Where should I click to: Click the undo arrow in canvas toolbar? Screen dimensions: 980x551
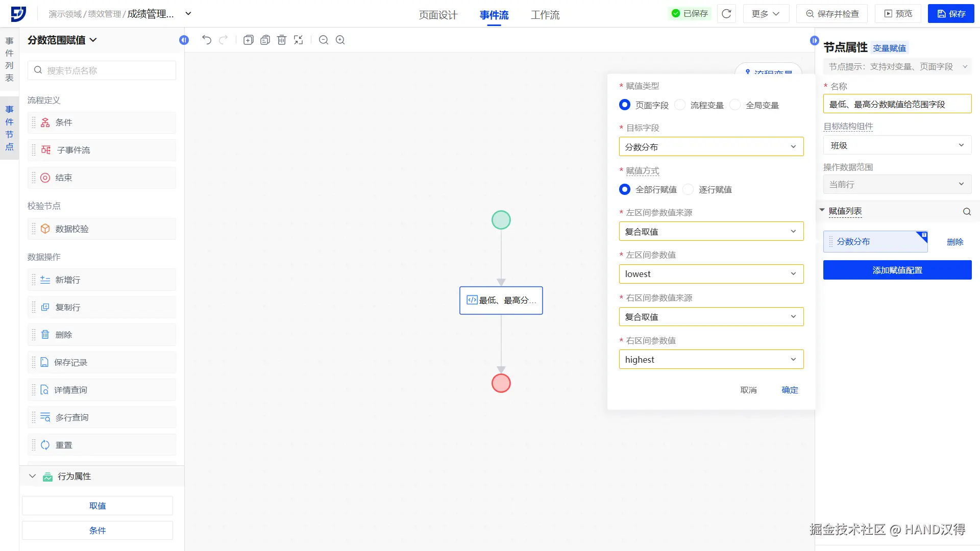(206, 40)
